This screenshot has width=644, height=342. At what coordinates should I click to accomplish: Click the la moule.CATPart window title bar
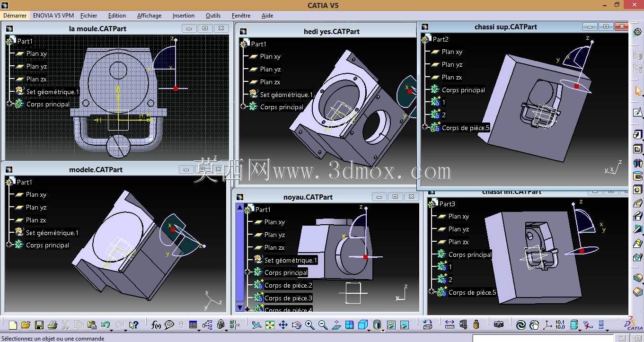pyautogui.click(x=97, y=28)
